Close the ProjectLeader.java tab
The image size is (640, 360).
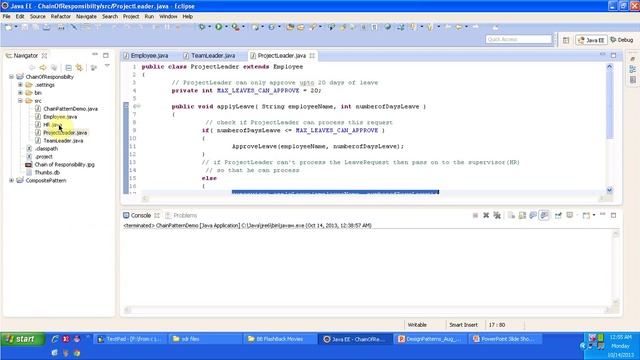(312, 56)
